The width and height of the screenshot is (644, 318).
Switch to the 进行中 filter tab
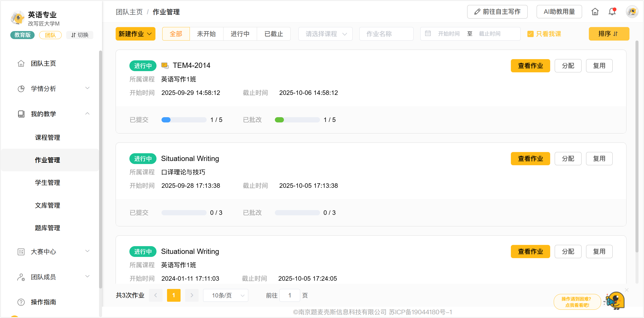click(240, 34)
